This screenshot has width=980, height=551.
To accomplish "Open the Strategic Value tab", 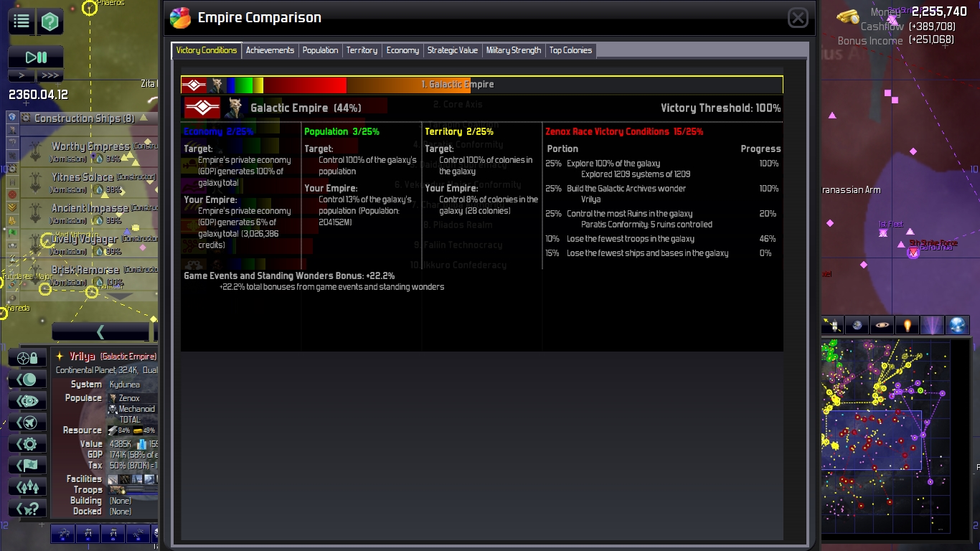I will [453, 50].
